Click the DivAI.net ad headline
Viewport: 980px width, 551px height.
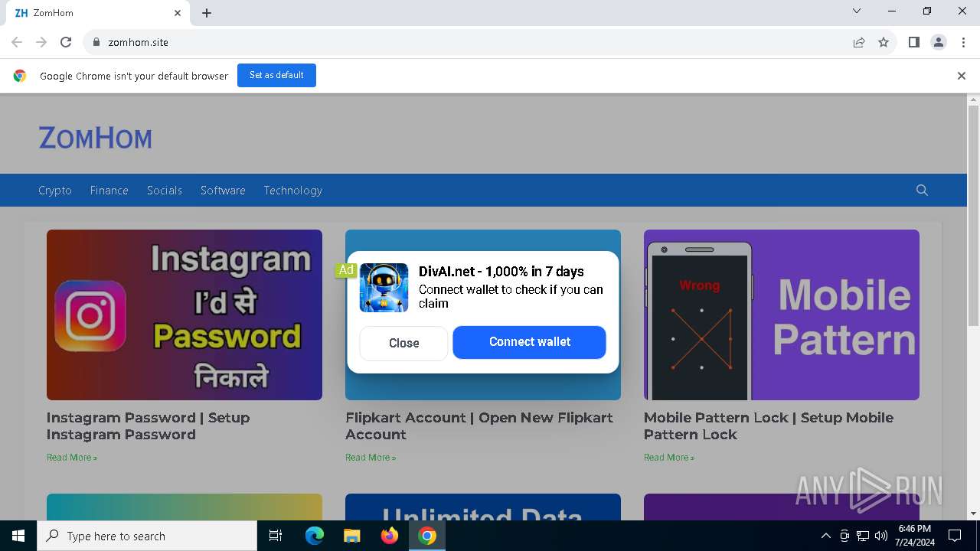pos(501,272)
